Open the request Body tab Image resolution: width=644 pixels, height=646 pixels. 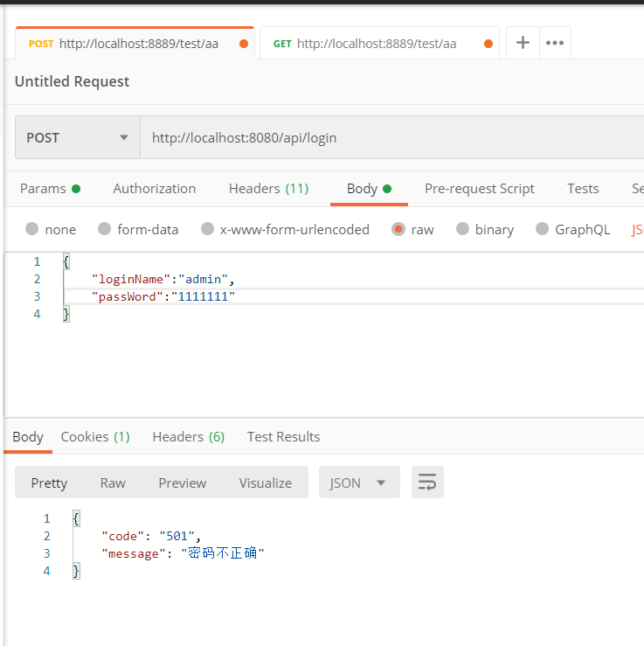[369, 189]
